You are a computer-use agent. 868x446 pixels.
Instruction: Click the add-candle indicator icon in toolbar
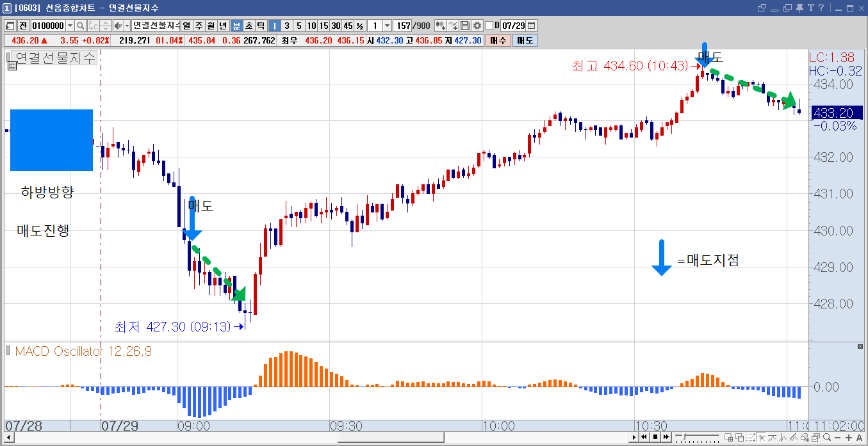[441, 26]
